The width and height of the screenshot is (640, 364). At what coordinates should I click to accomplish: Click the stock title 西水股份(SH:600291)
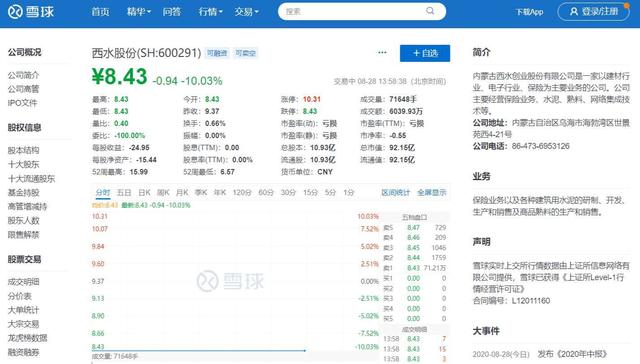click(147, 53)
